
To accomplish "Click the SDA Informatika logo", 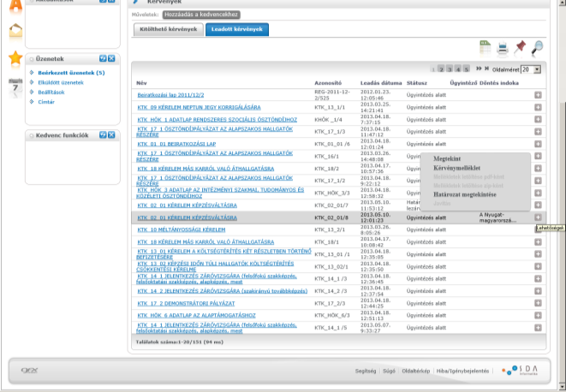I will click(x=520, y=370).
